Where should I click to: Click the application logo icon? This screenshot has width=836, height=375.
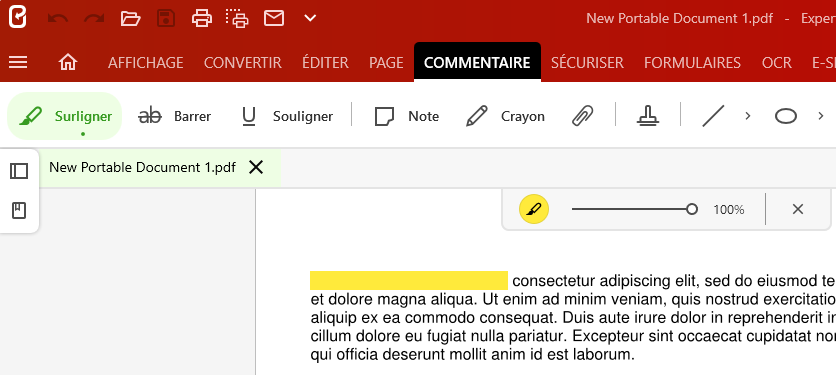(18, 18)
